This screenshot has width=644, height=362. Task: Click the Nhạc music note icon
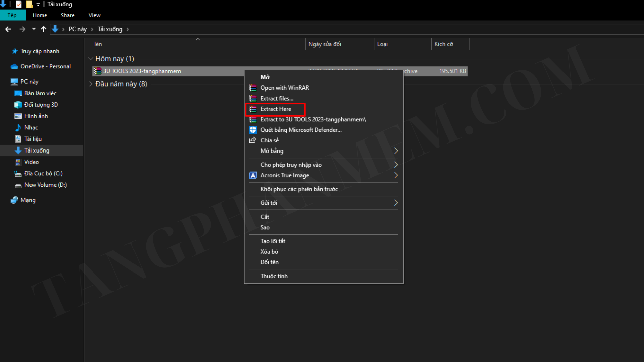[18, 127]
